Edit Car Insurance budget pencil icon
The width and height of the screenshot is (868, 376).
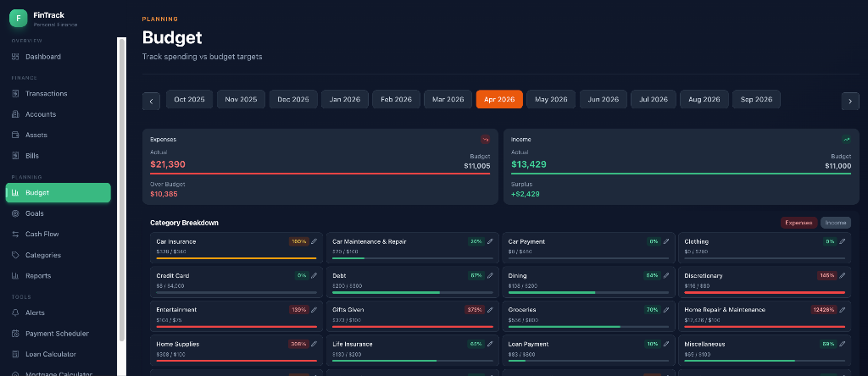point(314,241)
